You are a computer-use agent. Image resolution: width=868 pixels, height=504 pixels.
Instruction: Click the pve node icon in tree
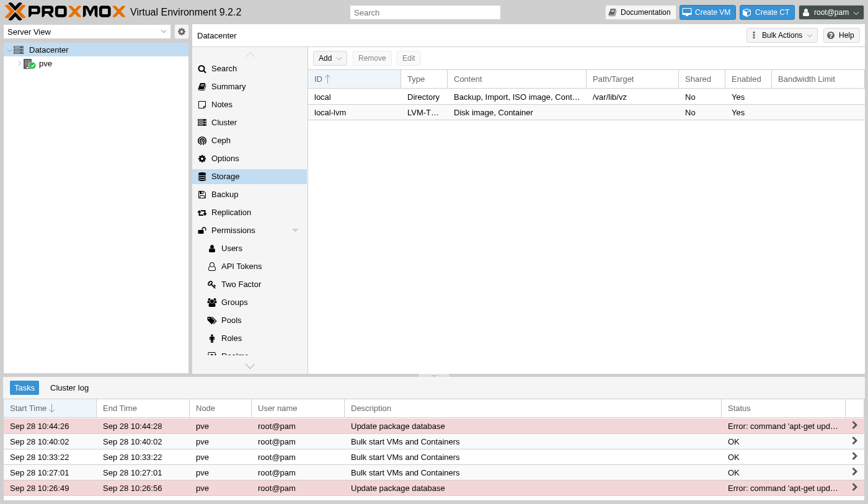tap(29, 64)
